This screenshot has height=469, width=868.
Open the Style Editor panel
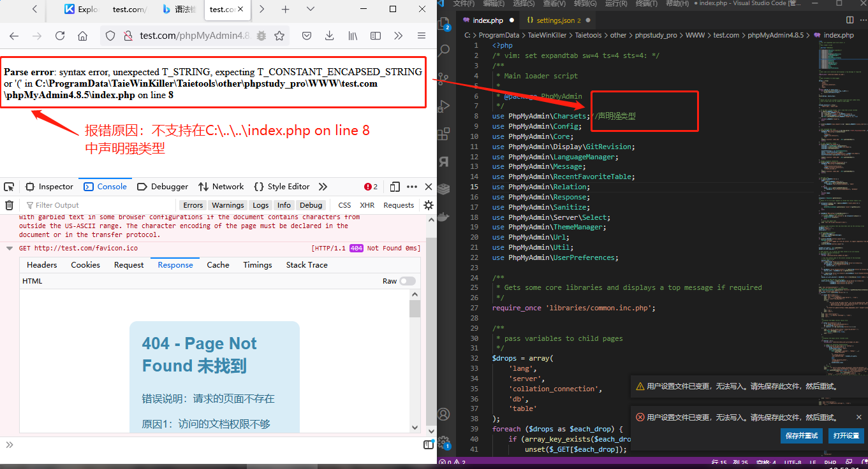[x=281, y=187]
